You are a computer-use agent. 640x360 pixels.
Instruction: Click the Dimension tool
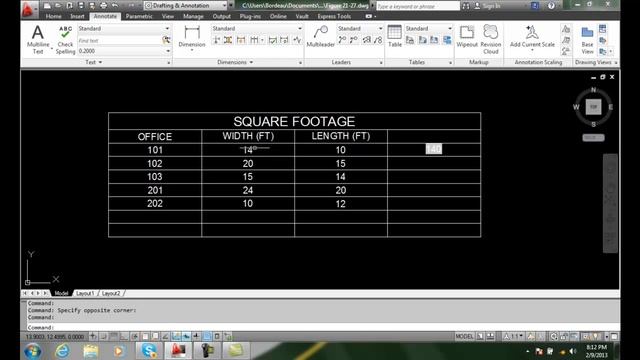[192, 37]
